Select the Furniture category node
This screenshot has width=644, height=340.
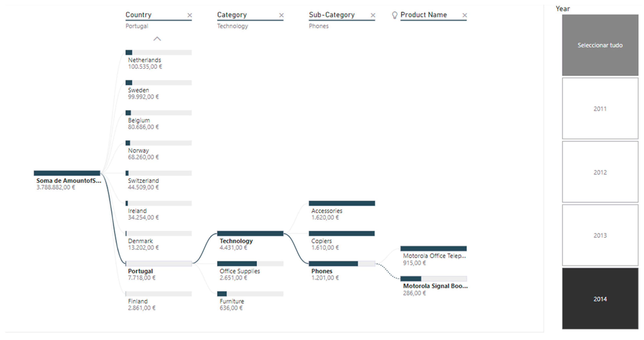(x=250, y=294)
